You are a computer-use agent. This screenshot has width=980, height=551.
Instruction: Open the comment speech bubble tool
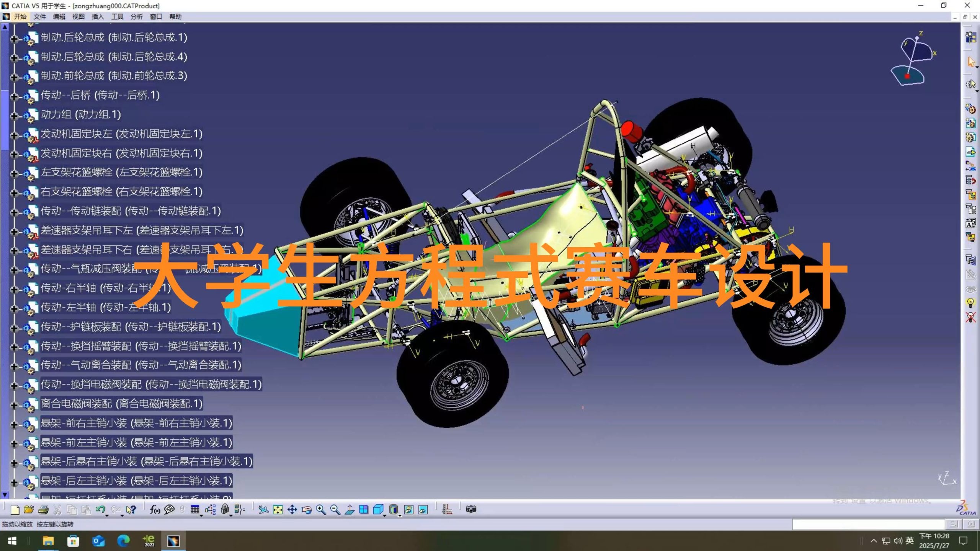coord(169,510)
